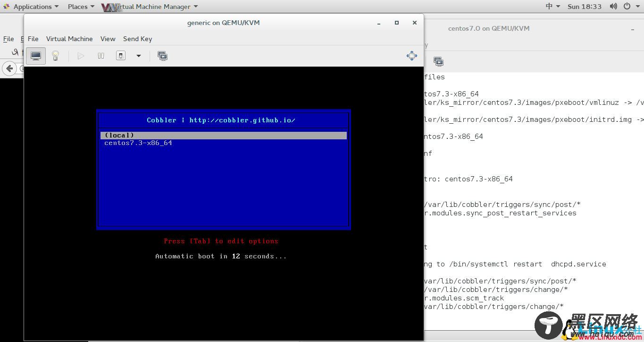This screenshot has width=644, height=342.
Task: Open the Places menu
Action: [x=81, y=7]
